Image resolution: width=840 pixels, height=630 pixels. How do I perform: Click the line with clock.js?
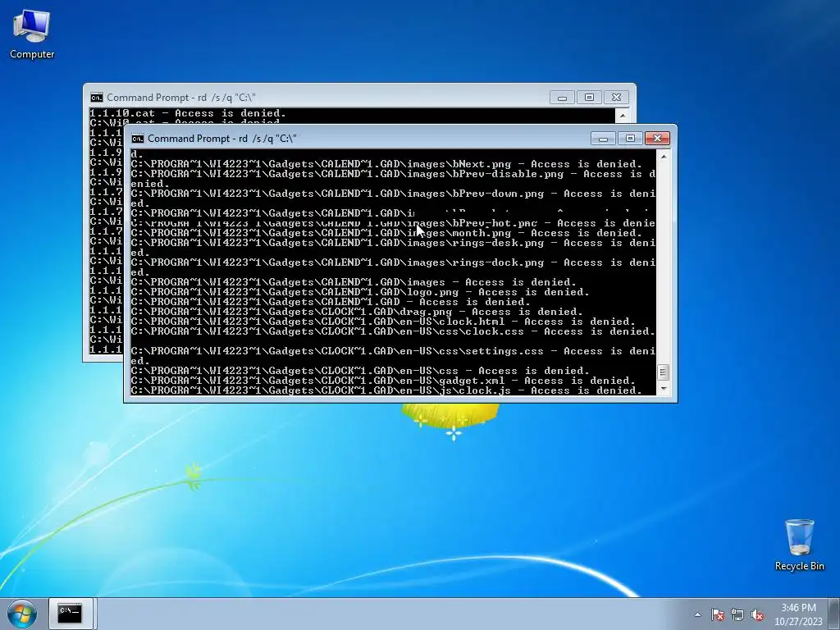(x=386, y=390)
